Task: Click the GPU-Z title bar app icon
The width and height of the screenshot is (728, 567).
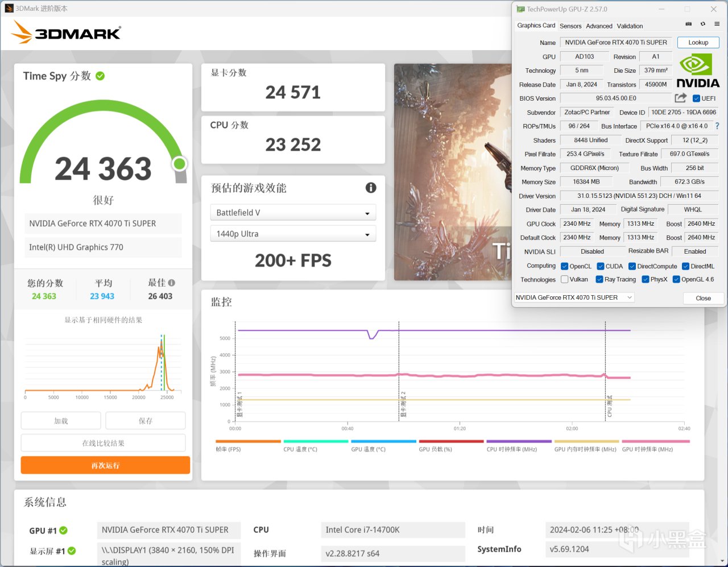Action: coord(520,9)
